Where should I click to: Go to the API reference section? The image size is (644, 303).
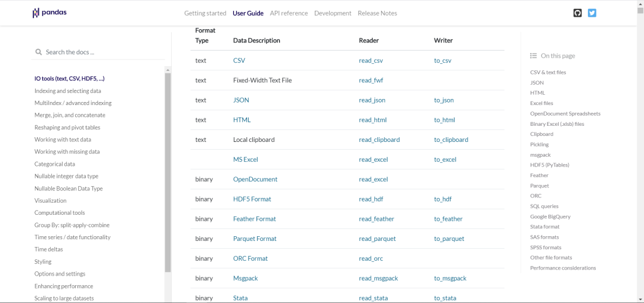(289, 13)
